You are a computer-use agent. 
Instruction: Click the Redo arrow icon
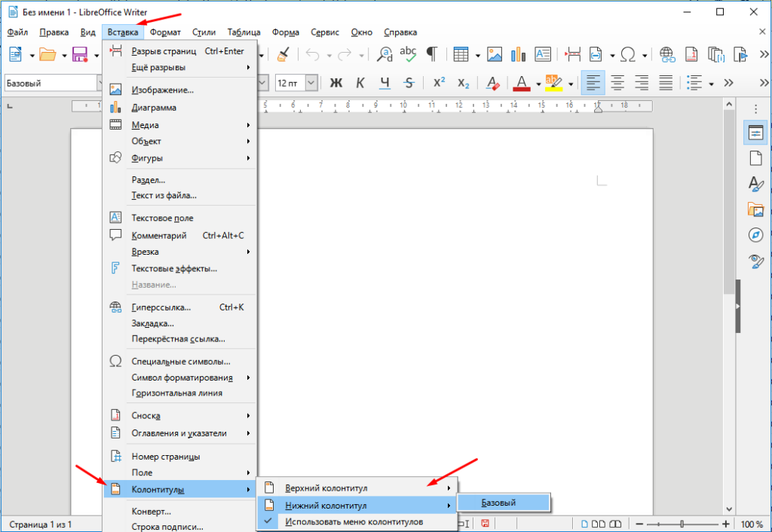point(345,54)
